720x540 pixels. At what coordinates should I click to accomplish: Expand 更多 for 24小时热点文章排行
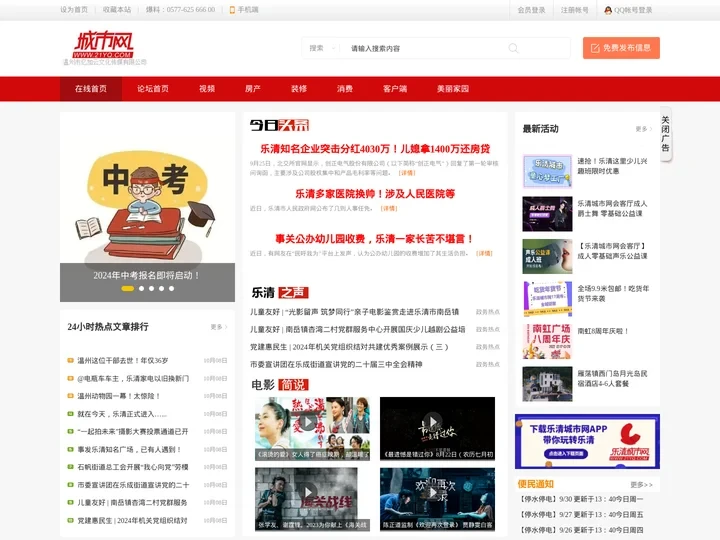pos(219,327)
